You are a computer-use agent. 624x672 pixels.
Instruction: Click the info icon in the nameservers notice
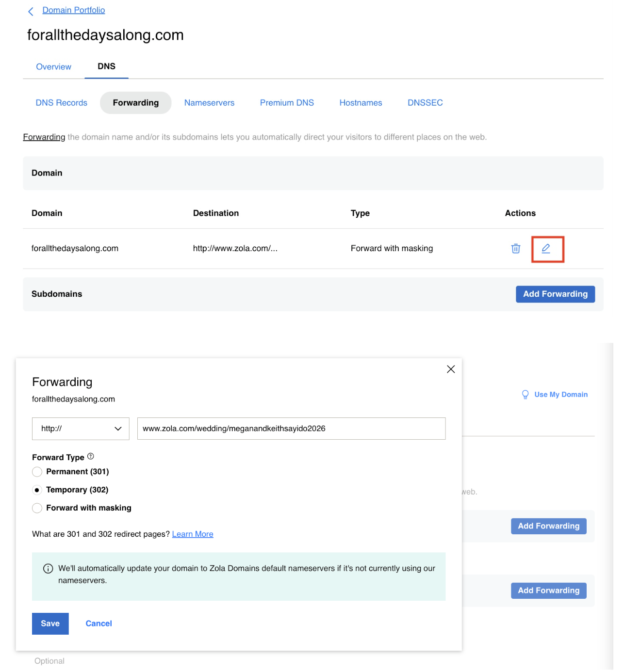48,568
